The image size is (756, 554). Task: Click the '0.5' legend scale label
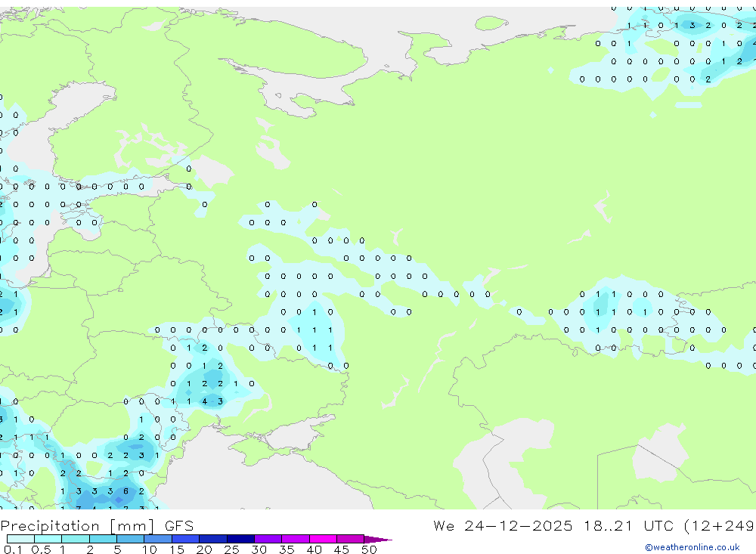coord(41,549)
